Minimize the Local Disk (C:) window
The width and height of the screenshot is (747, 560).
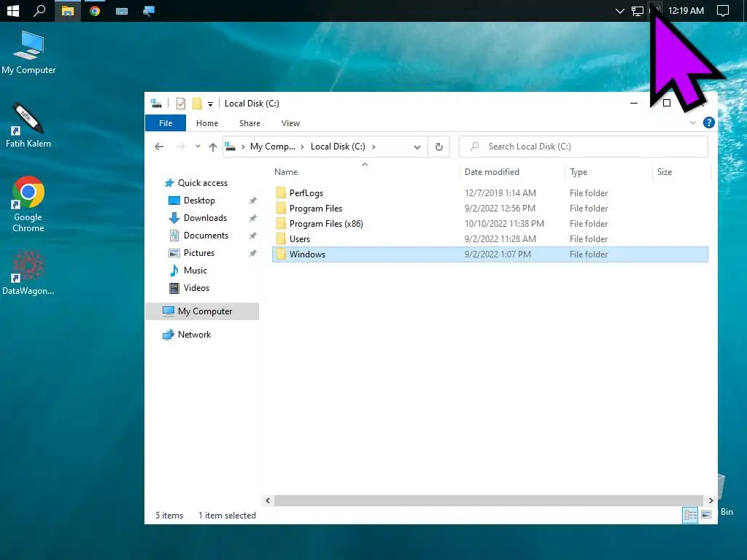click(634, 103)
